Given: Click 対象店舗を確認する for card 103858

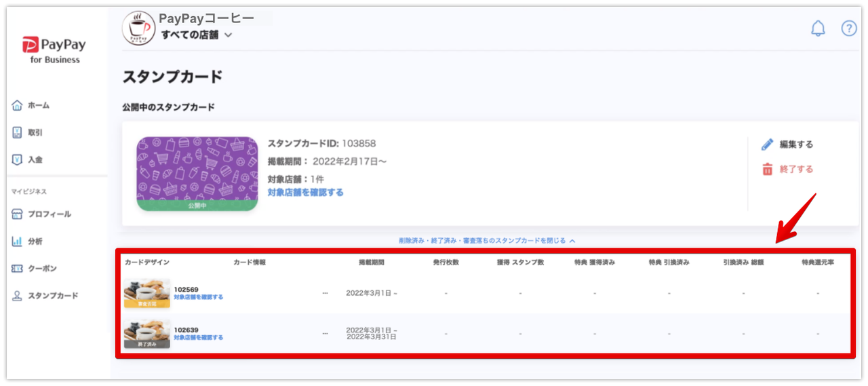Looking at the screenshot, I should [305, 193].
